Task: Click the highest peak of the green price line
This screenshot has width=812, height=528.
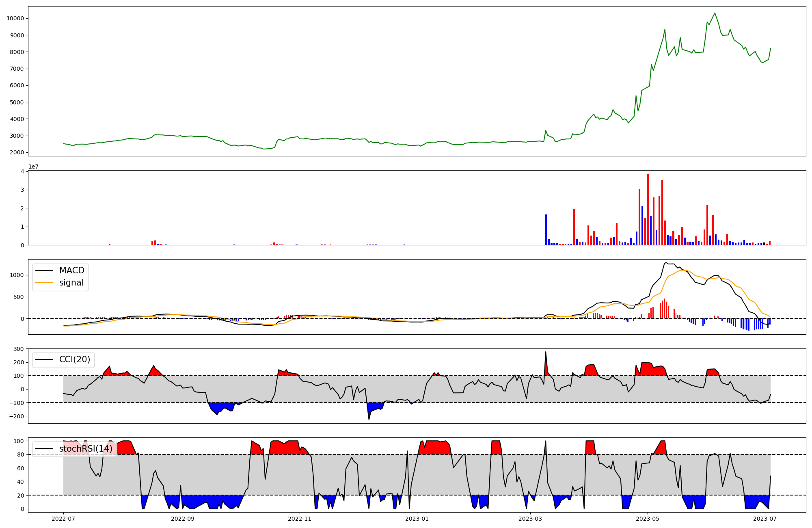Action: [x=715, y=13]
